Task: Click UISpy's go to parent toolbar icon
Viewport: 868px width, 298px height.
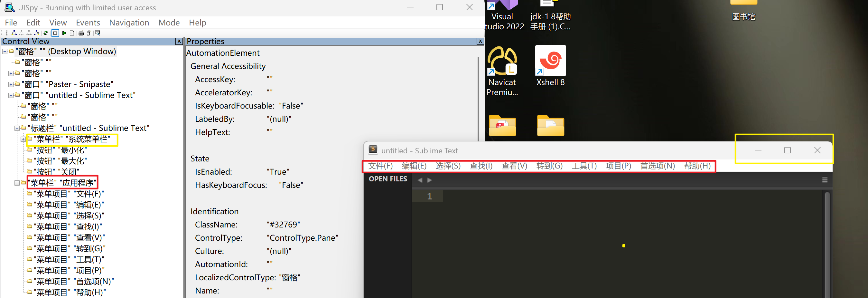Action: click(7, 33)
